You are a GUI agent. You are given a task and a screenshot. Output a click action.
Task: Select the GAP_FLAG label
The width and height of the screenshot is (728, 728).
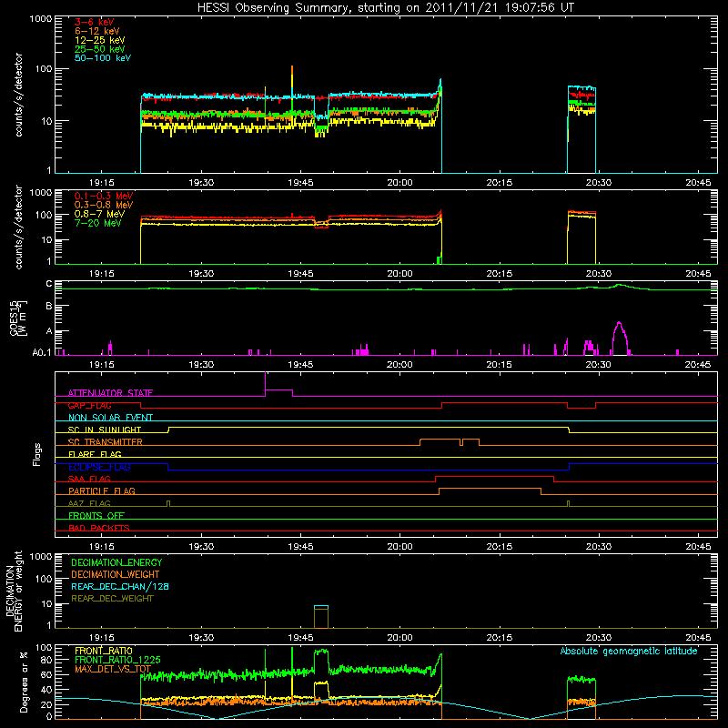click(x=89, y=405)
